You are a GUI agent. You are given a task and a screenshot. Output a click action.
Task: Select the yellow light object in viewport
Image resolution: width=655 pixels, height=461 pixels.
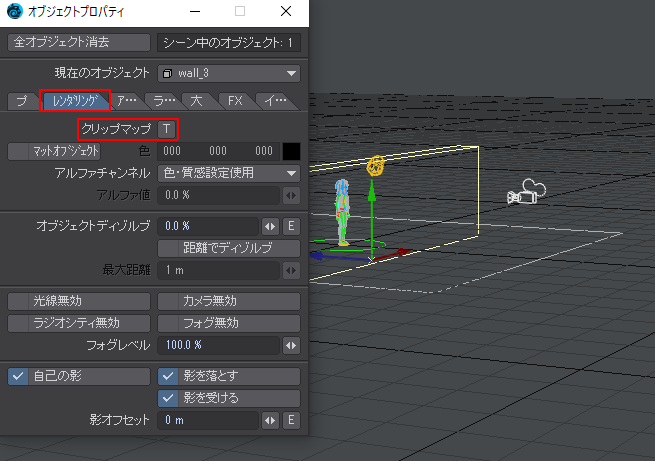tap(376, 165)
